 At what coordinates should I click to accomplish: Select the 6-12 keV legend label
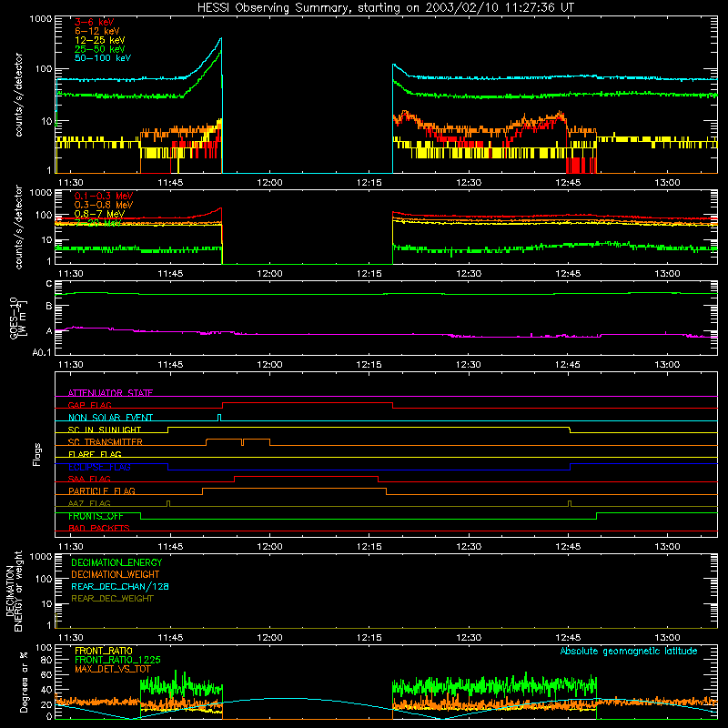pyautogui.click(x=97, y=31)
